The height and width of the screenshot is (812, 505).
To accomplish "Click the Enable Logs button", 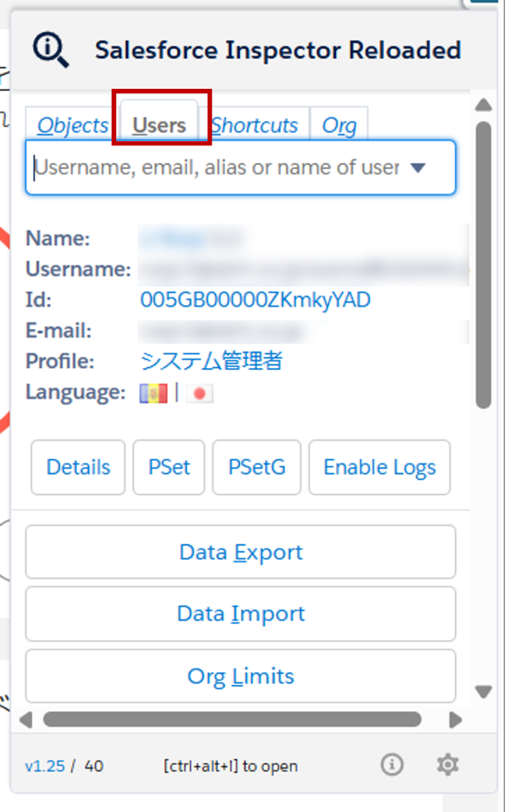I will (379, 467).
